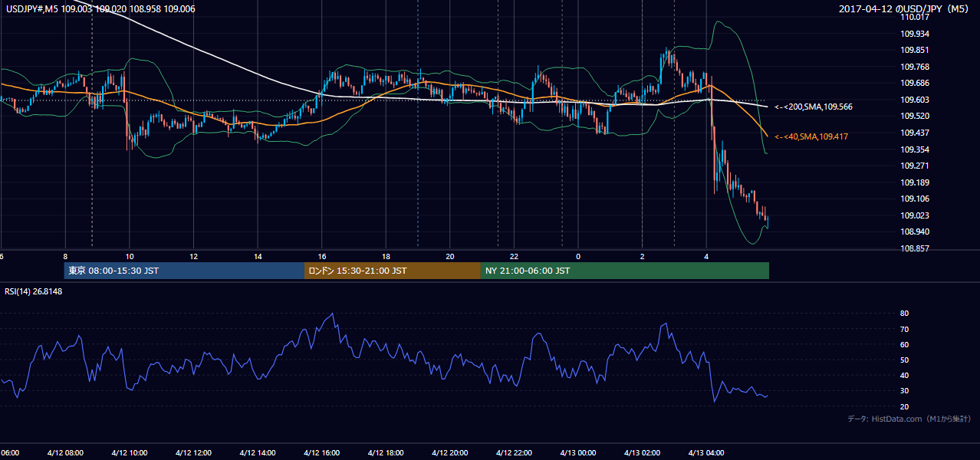The height and width of the screenshot is (460, 980).
Task: Click the 109.934 price axis label
Action: point(916,34)
